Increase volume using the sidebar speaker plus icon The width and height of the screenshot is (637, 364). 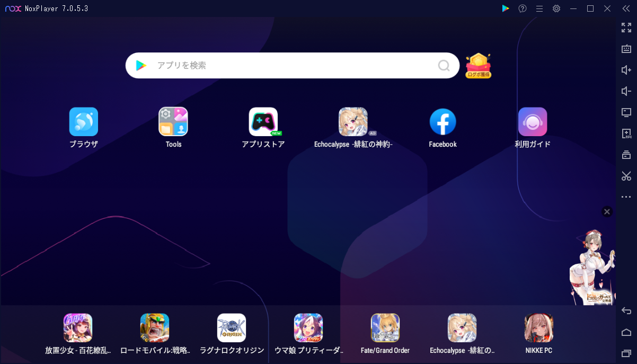(626, 70)
